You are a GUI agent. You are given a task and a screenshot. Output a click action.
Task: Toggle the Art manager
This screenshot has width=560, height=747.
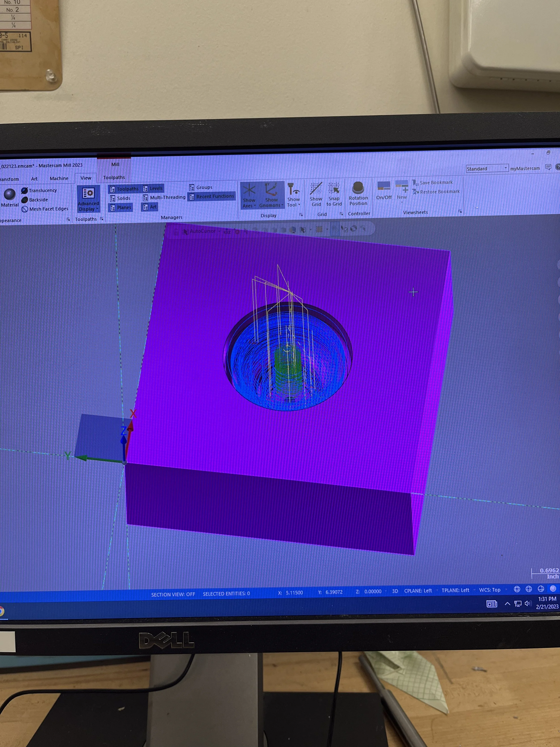[x=150, y=207]
